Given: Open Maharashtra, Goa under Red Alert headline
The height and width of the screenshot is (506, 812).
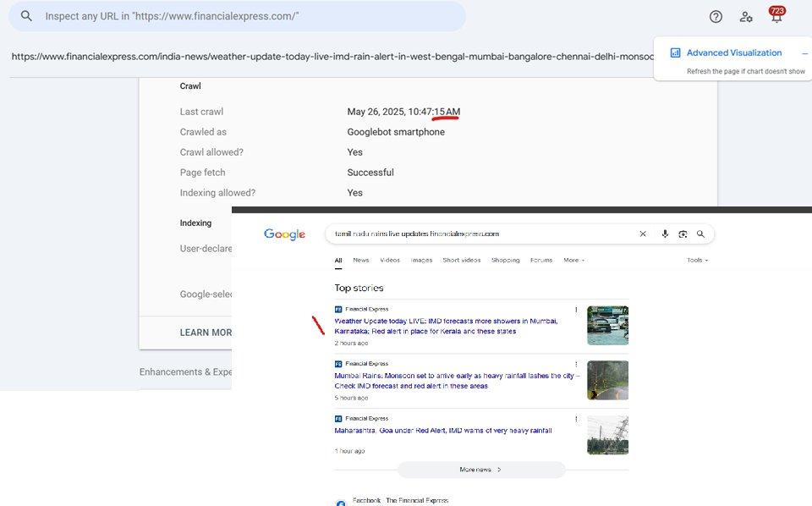Looking at the screenshot, I should (442, 431).
